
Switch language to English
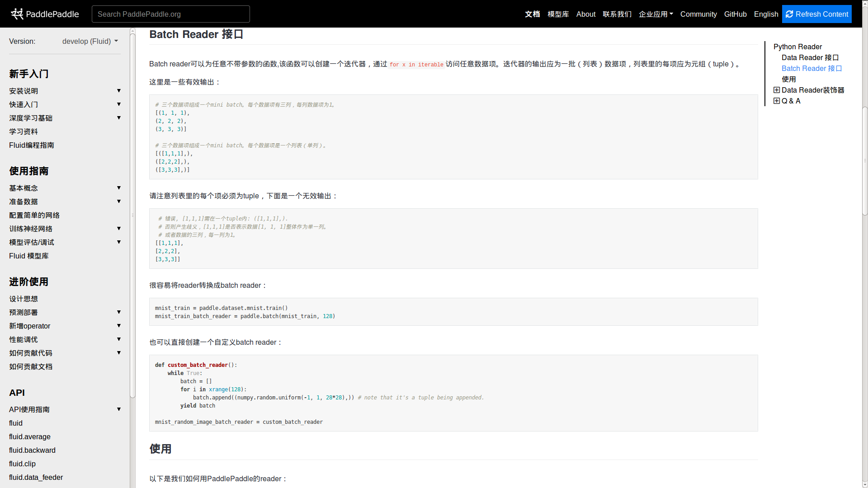point(766,14)
